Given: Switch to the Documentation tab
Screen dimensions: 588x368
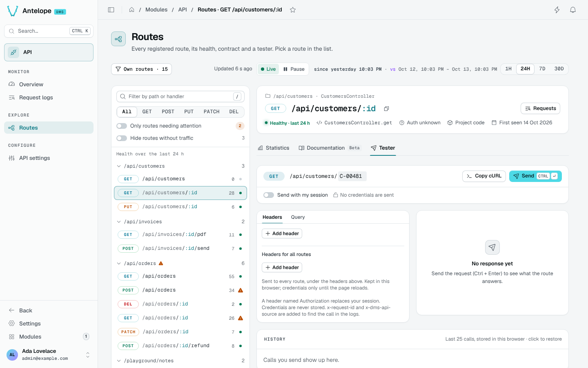Looking at the screenshot, I should click(329, 148).
